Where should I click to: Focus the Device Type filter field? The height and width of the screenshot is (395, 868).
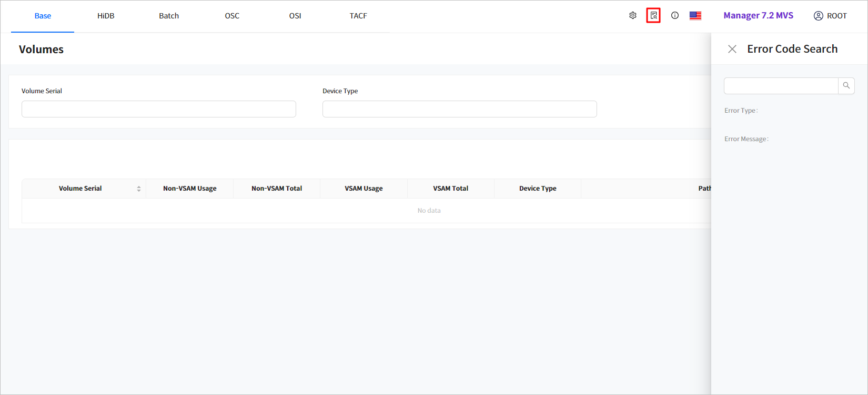pos(459,109)
